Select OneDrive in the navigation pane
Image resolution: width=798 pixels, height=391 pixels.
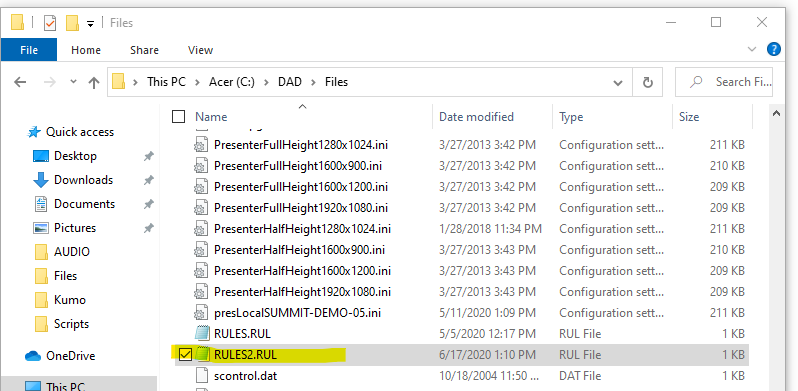[x=71, y=356]
